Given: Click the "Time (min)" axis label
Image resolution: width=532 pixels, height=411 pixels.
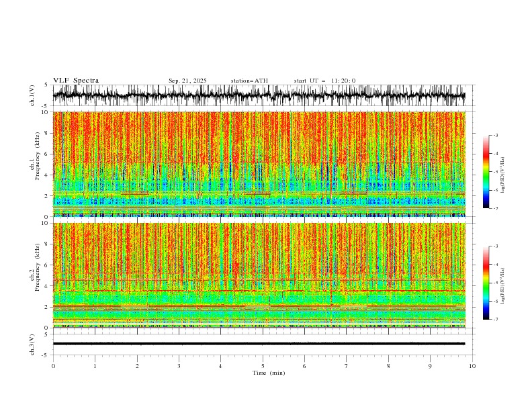Looking at the screenshot, I should (269, 373).
